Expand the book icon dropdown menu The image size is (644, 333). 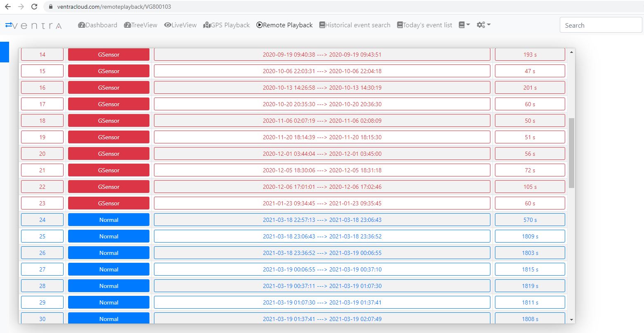[x=464, y=25]
